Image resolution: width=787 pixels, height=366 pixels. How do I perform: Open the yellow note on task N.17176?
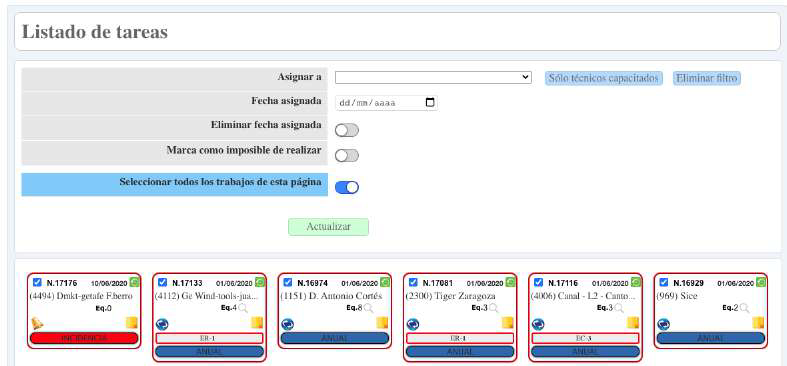[132, 322]
